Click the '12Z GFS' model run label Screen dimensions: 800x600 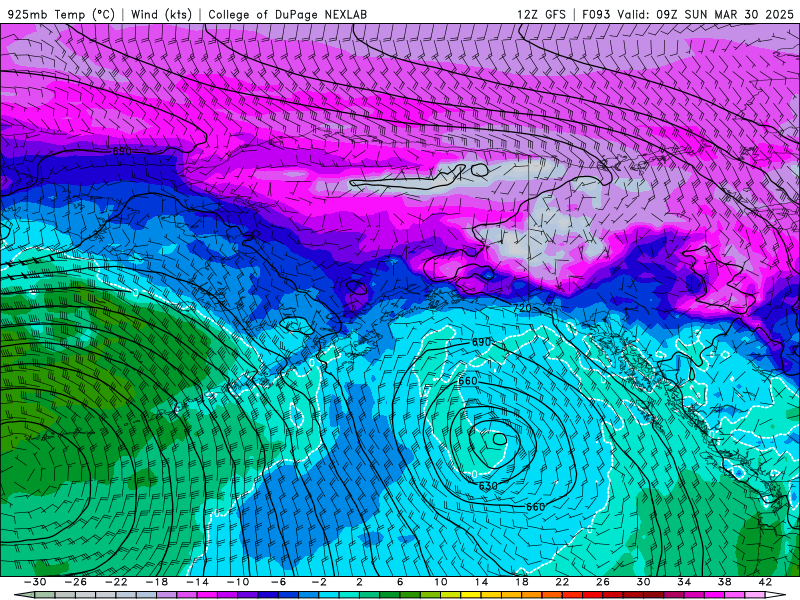coord(541,14)
